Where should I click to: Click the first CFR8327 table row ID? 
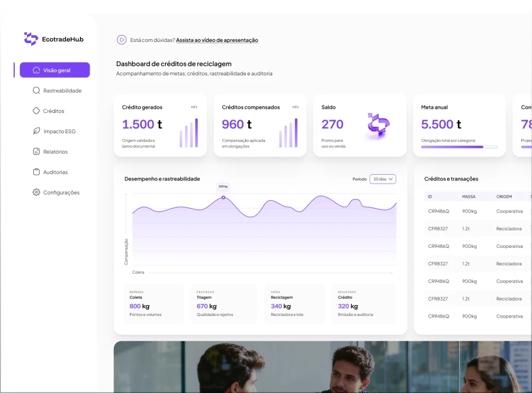click(438, 229)
